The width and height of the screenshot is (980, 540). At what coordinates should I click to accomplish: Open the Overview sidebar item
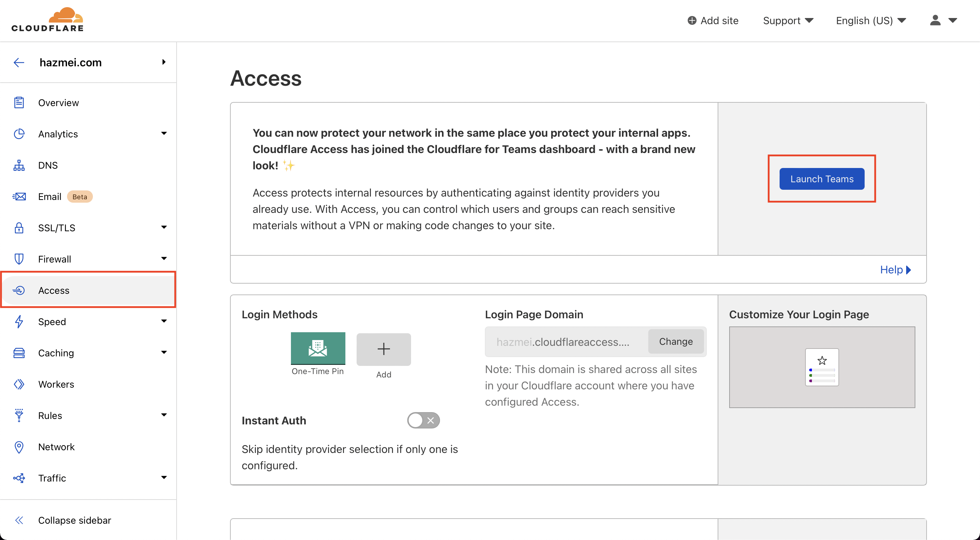pos(58,103)
